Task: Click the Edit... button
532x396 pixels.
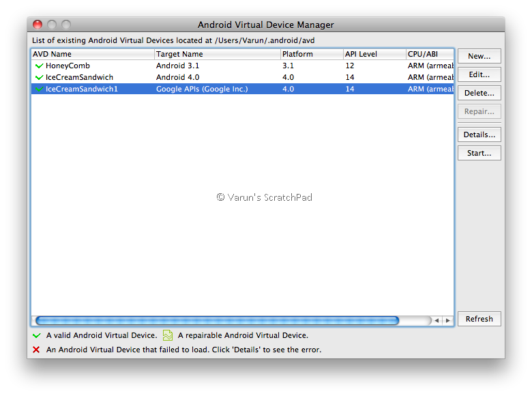Action: tap(479, 74)
